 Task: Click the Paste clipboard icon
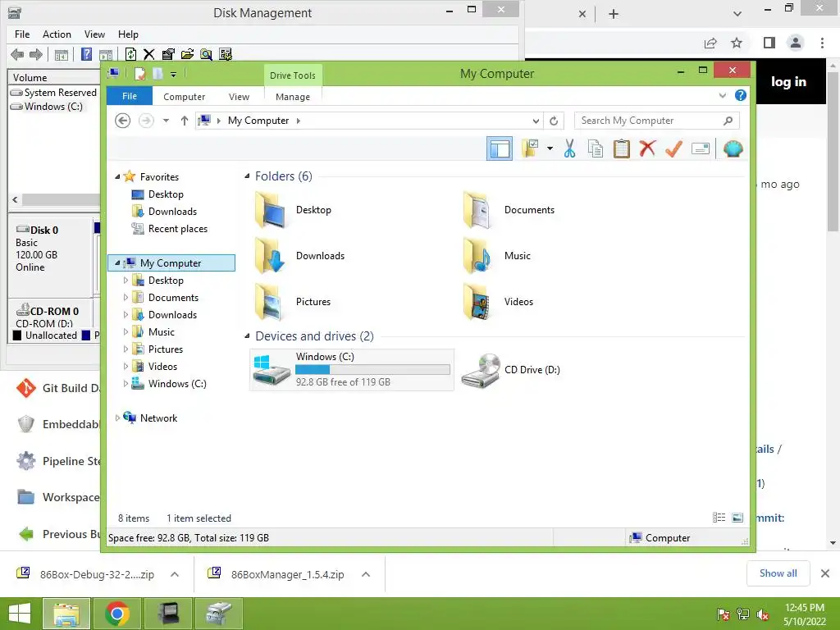tap(622, 148)
